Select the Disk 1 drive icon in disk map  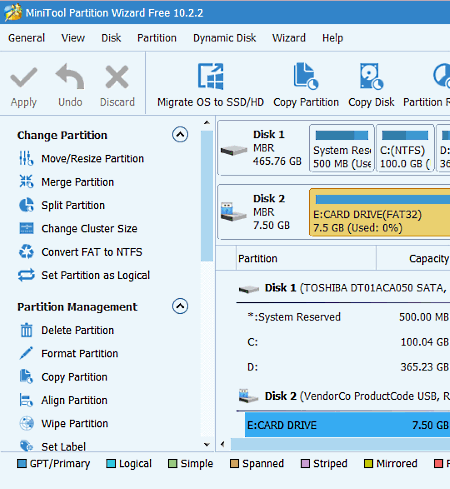(234, 150)
